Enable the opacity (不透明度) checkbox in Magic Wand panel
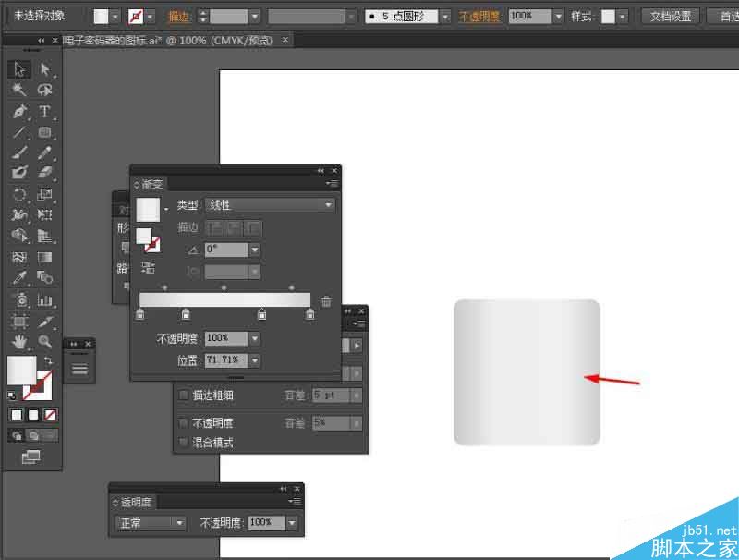 point(183,423)
